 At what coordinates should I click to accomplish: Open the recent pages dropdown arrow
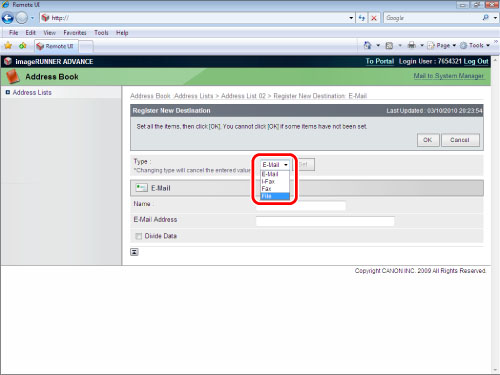(32, 18)
